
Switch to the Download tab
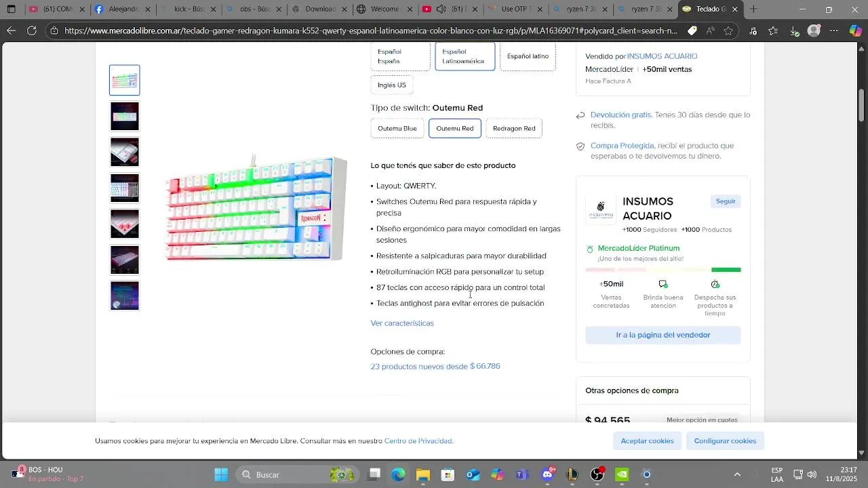pyautogui.click(x=319, y=9)
